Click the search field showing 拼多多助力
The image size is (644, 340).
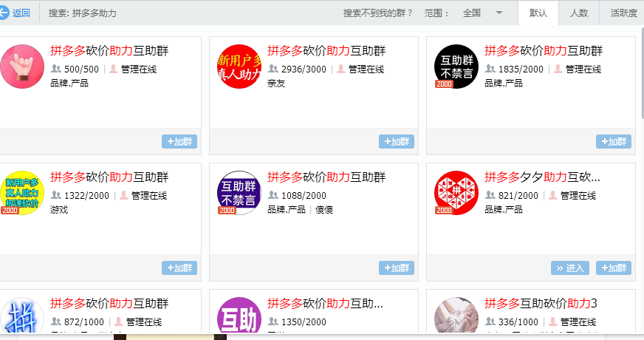pos(83,13)
